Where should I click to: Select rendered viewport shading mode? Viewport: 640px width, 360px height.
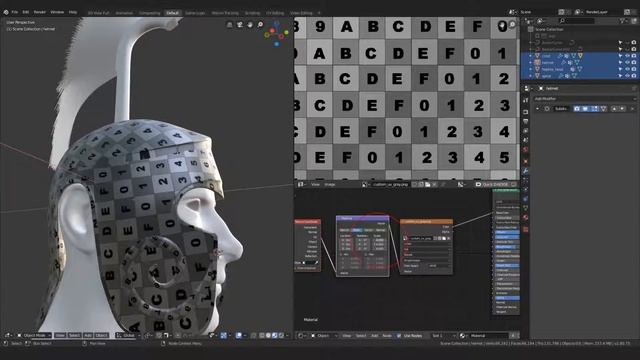[x=281, y=336]
